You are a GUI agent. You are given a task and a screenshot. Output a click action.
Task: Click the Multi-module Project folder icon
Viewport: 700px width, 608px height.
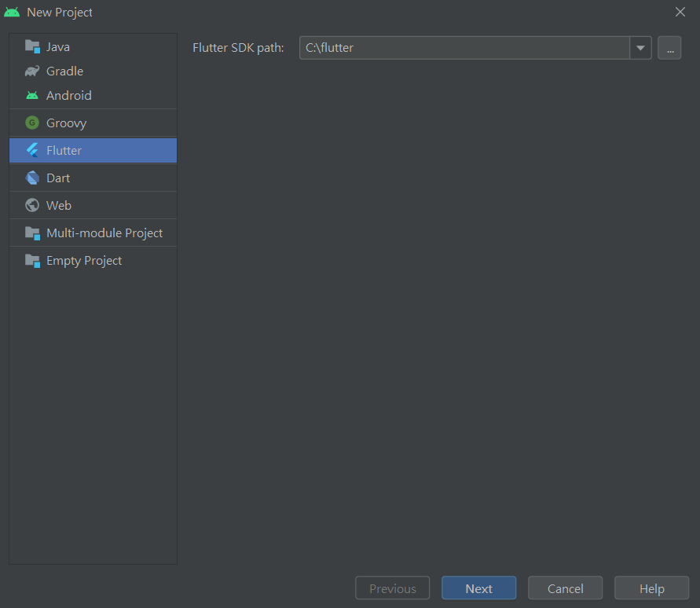click(32, 233)
